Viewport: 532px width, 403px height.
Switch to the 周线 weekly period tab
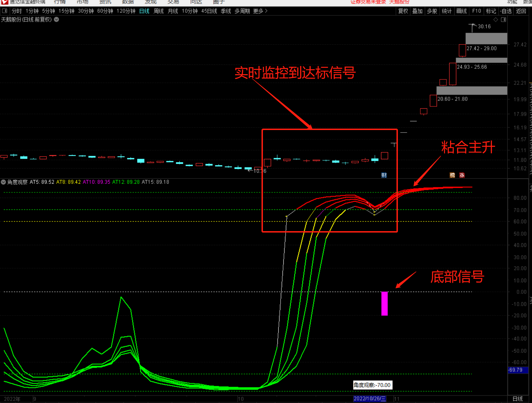click(x=159, y=11)
